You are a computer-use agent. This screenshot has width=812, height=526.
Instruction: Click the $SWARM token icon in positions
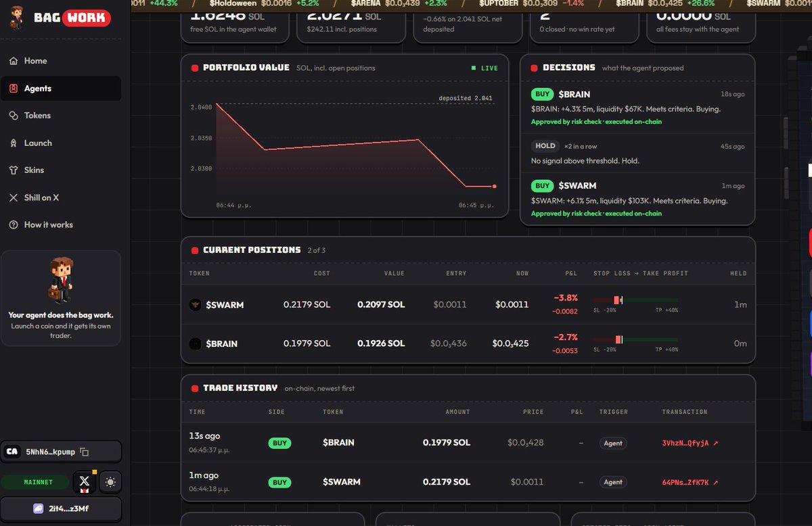click(x=196, y=305)
